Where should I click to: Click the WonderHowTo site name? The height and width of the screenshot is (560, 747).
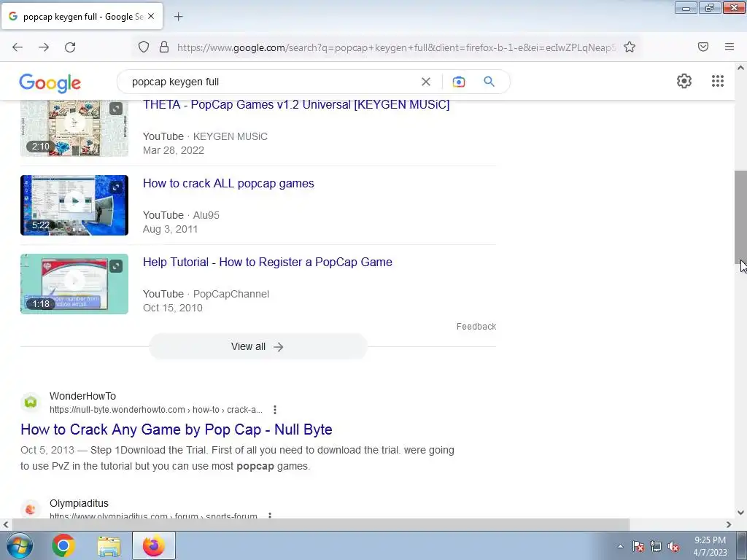click(x=82, y=396)
